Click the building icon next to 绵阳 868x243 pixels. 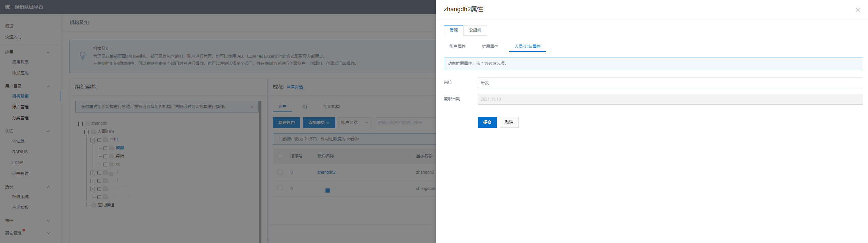[x=112, y=156]
